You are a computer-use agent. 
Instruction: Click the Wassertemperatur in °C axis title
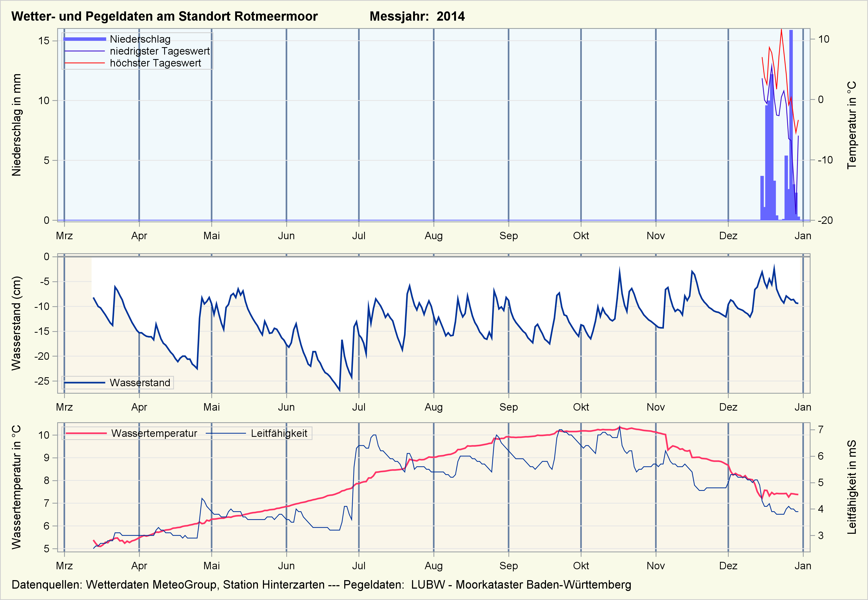pyautogui.click(x=16, y=487)
